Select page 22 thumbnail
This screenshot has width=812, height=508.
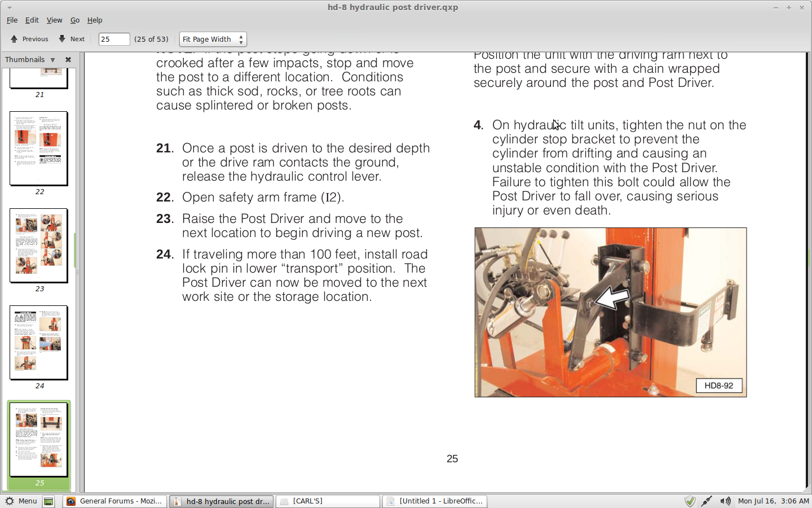pyautogui.click(x=39, y=148)
